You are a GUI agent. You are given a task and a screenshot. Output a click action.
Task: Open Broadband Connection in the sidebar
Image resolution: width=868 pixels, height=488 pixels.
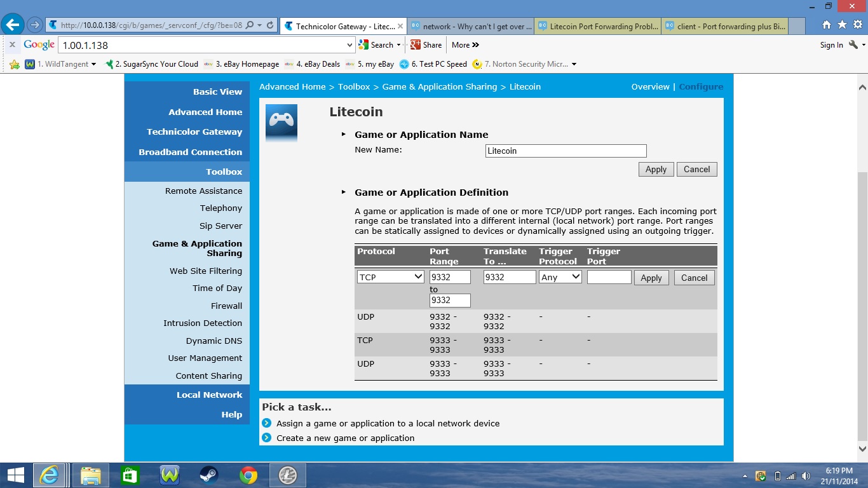click(190, 152)
